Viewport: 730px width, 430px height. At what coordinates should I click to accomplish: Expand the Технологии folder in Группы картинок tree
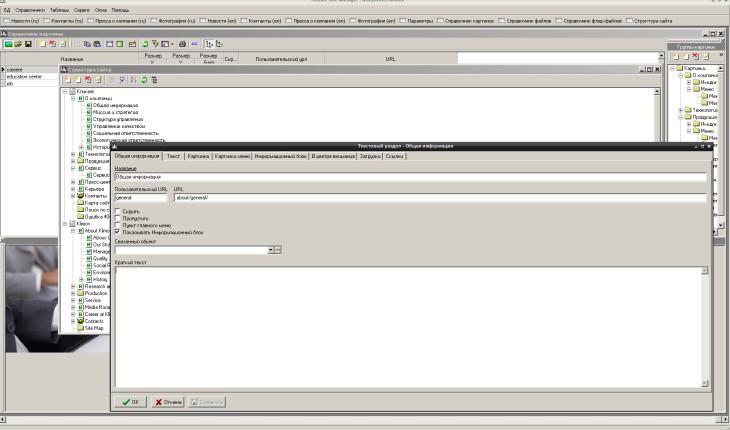click(x=681, y=110)
